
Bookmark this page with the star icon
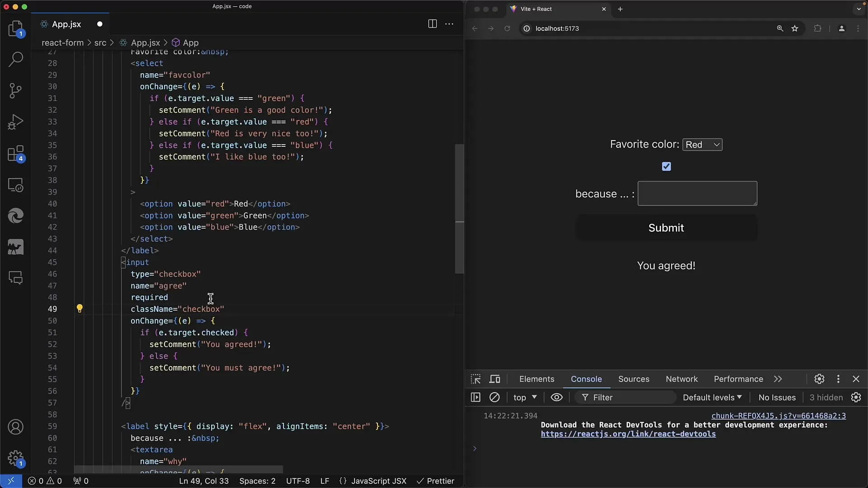click(795, 28)
